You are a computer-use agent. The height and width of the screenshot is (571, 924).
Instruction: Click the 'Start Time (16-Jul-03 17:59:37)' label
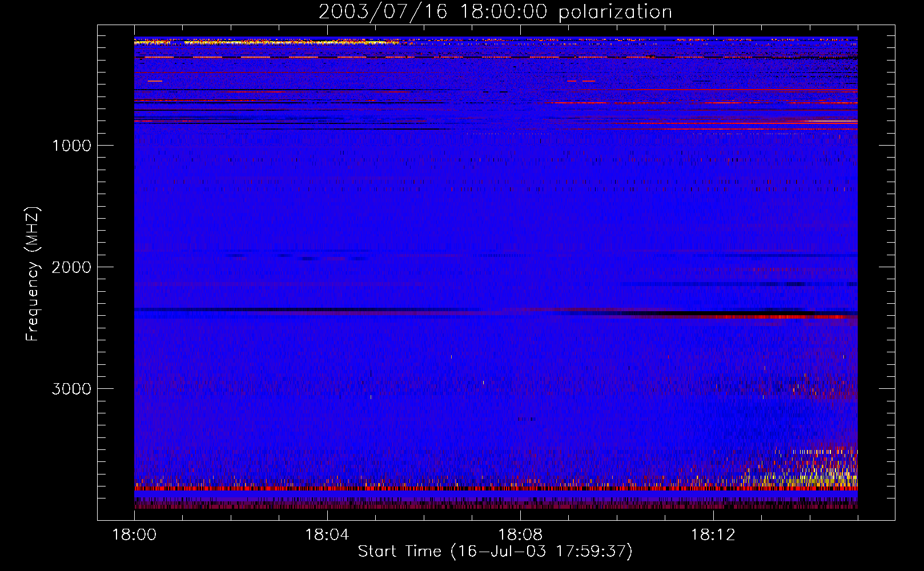[495, 552]
